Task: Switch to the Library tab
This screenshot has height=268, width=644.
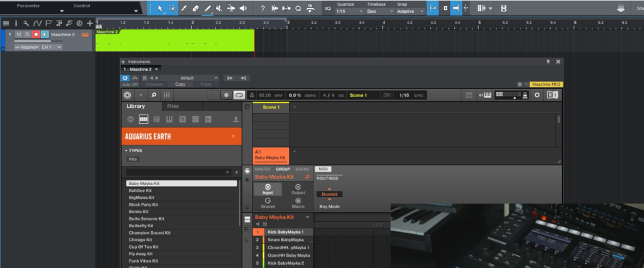Action: pyautogui.click(x=136, y=107)
